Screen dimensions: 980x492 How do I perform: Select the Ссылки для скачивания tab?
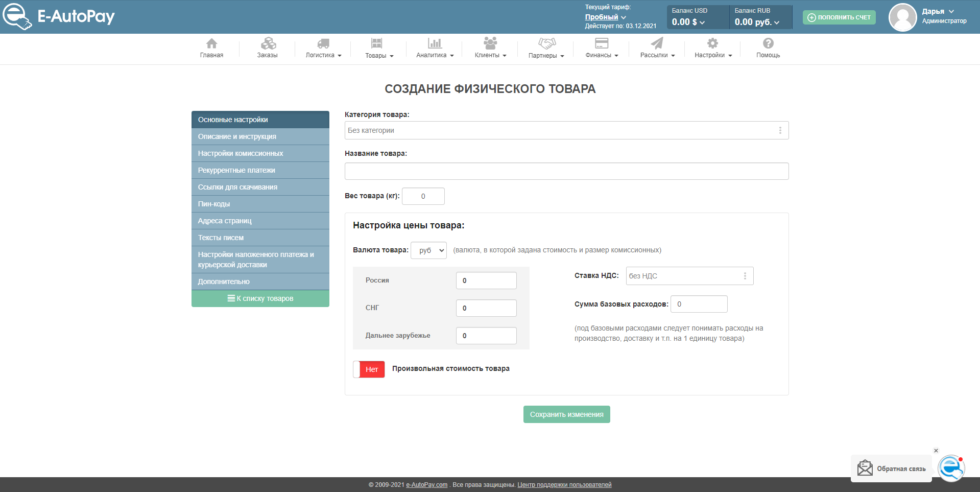(260, 187)
